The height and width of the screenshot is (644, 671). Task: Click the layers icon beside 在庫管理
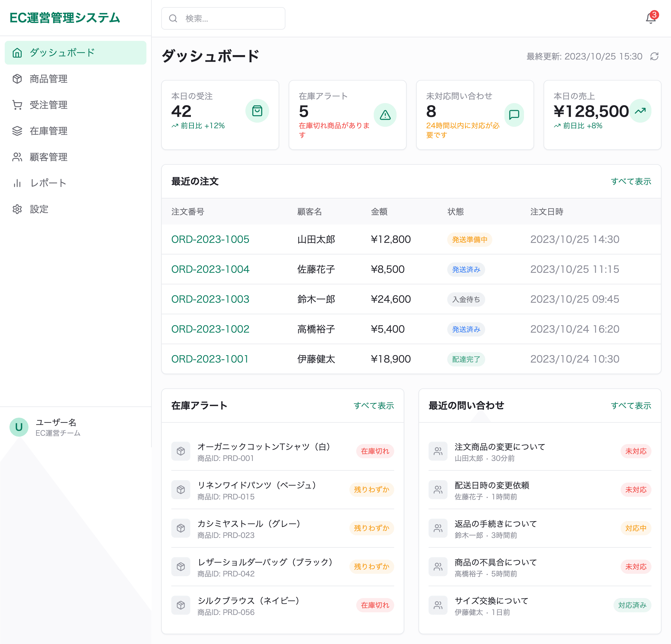pos(17,131)
